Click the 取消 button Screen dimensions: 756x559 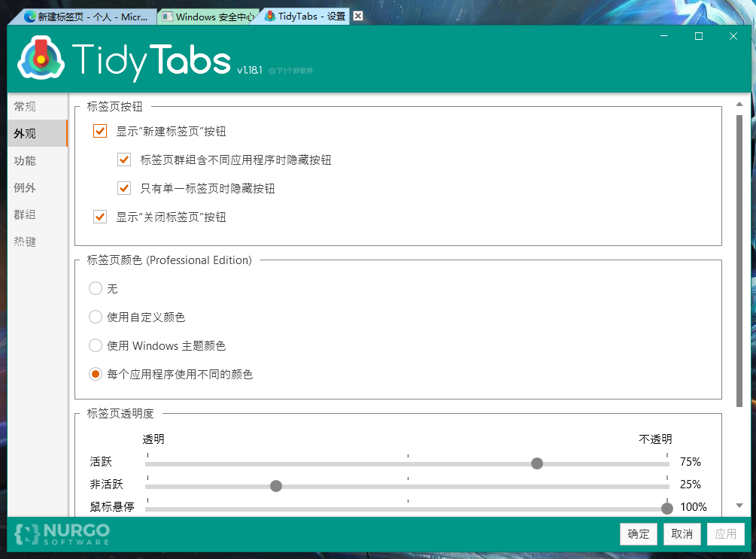click(x=682, y=534)
